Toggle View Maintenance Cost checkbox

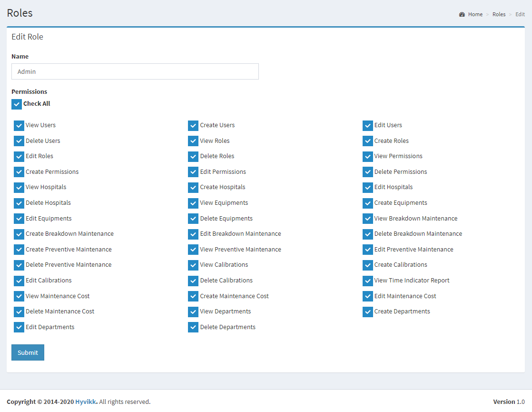[x=19, y=296]
